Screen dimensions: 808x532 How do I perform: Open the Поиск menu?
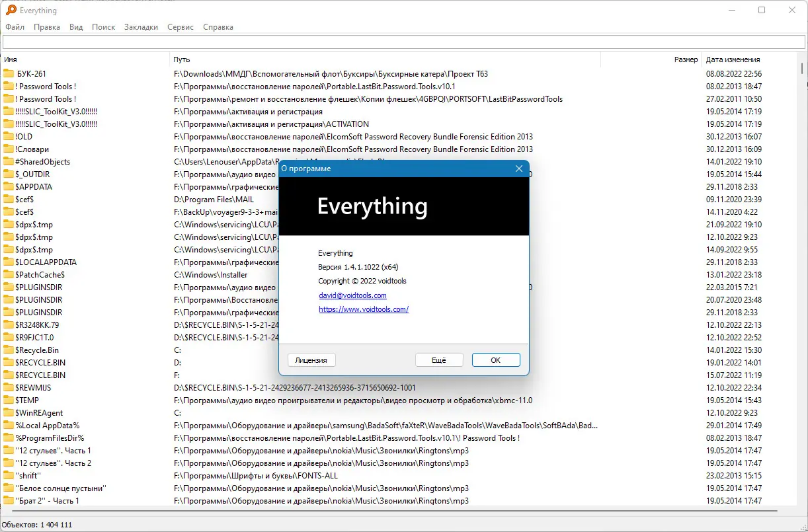(x=103, y=27)
